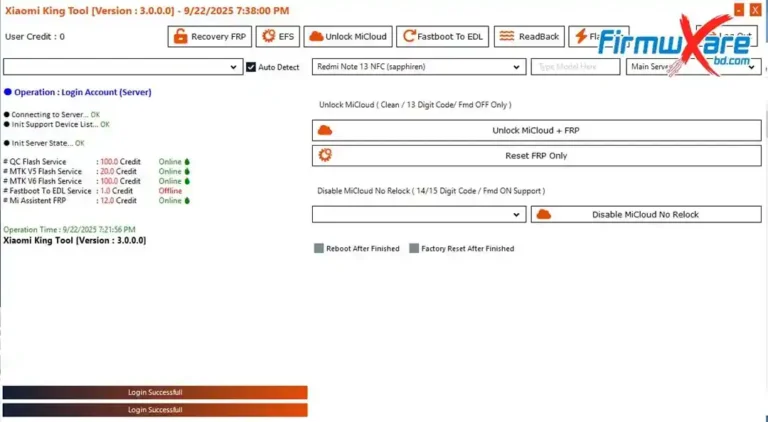
Task: Enable Factory Reset After Finished checkbox
Action: click(414, 249)
